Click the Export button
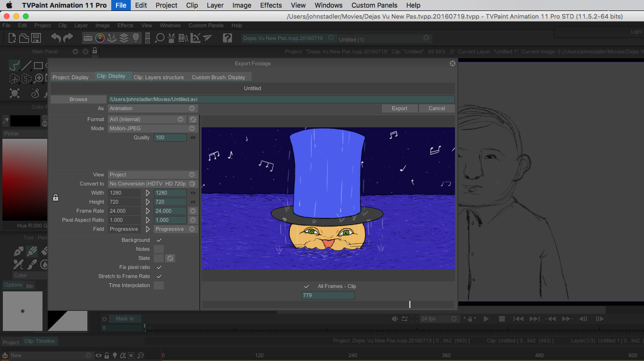Viewport: 644px width, 361px height. point(400,108)
